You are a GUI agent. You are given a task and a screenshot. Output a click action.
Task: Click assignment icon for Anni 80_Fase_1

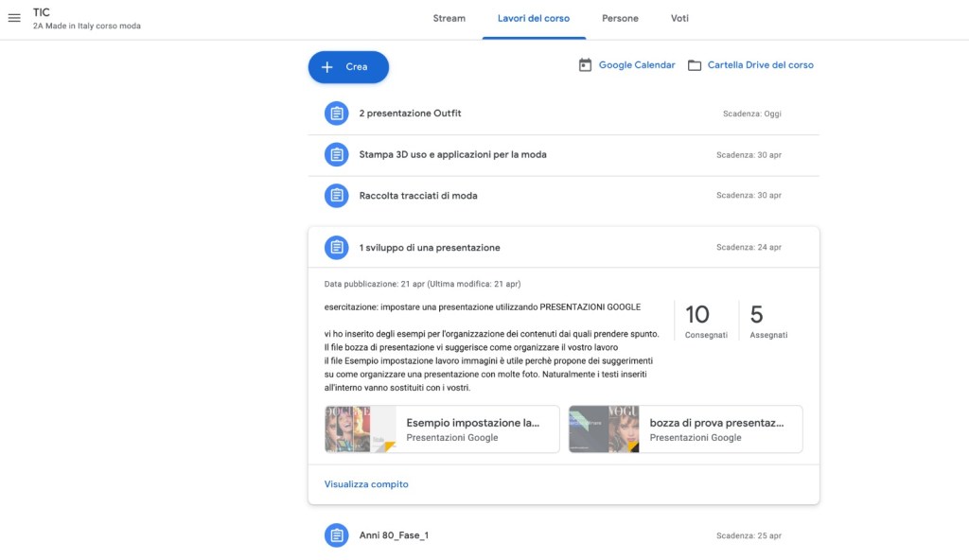point(336,535)
